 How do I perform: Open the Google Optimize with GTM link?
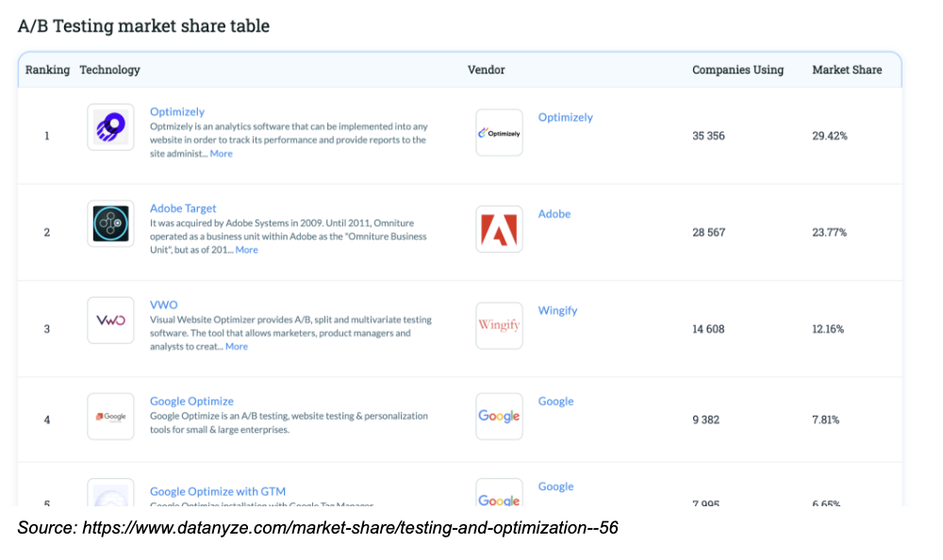tap(218, 491)
